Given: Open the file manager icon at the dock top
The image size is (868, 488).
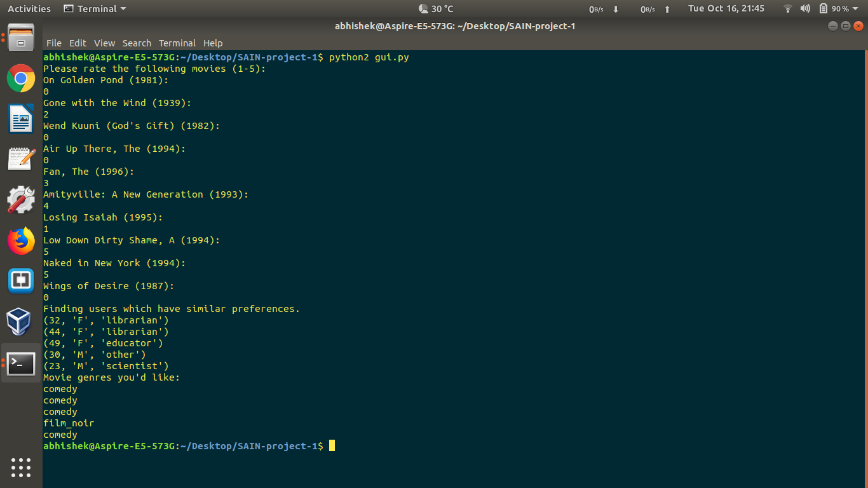Looking at the screenshot, I should (21, 38).
